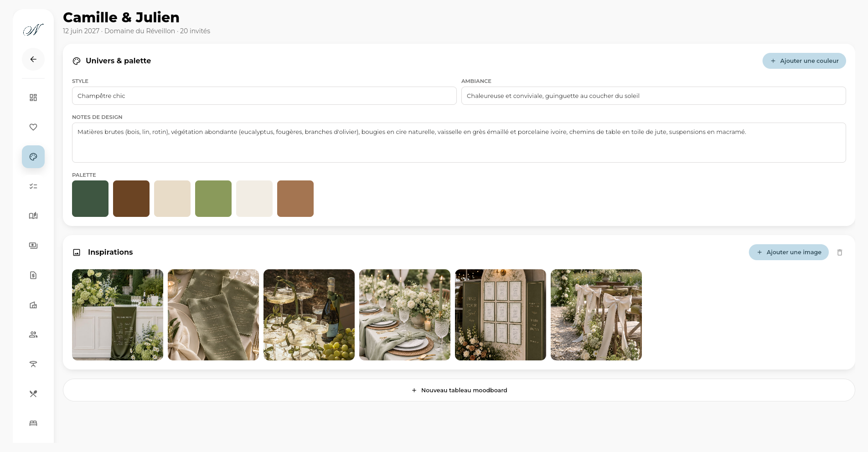868x452 pixels.
Task: Open the table setting with candles image
Action: coord(405,315)
